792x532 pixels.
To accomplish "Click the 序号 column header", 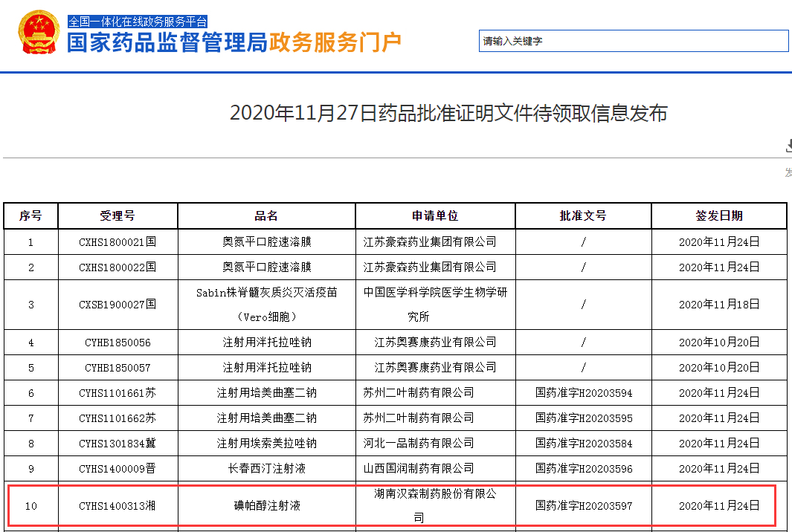I will click(x=30, y=216).
